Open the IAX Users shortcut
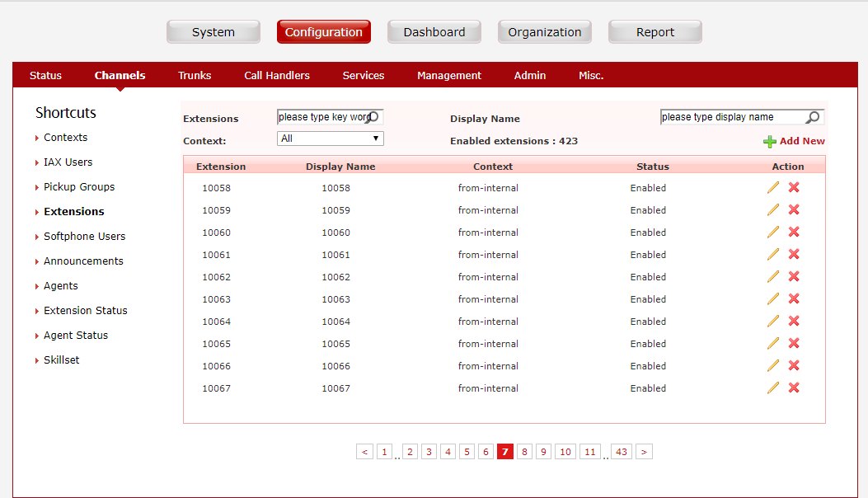The width and height of the screenshot is (868, 498). click(68, 162)
